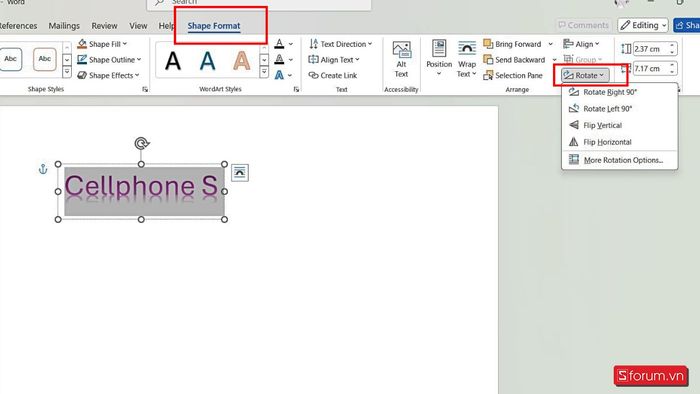This screenshot has height=394, width=700.
Task: Apply the first Abc shape style
Action: (x=10, y=59)
